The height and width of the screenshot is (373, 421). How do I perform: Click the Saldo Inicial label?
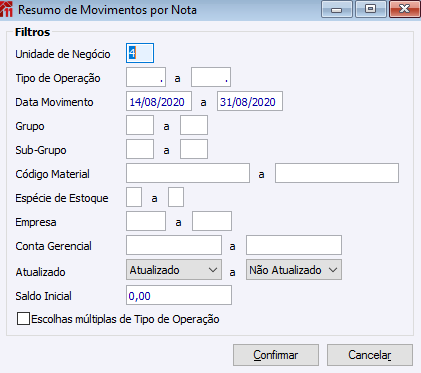(43, 296)
